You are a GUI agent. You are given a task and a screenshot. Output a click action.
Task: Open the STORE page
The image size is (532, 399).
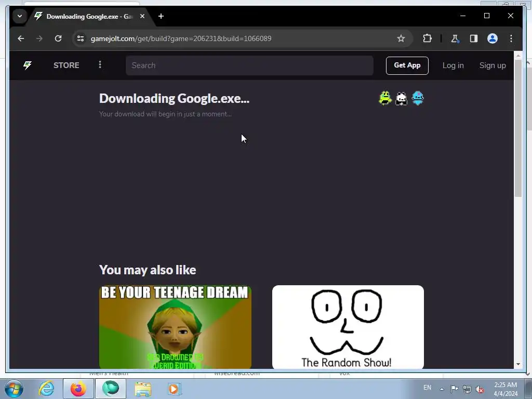66,65
